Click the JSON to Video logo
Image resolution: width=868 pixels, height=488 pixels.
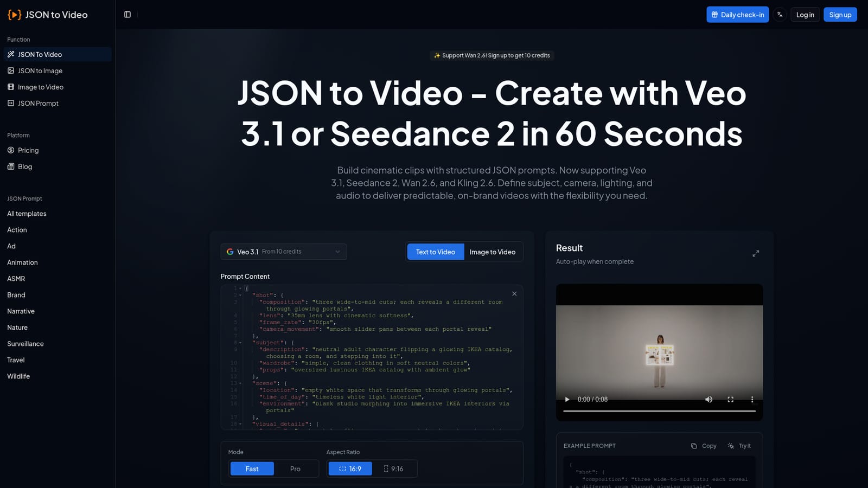click(48, 15)
